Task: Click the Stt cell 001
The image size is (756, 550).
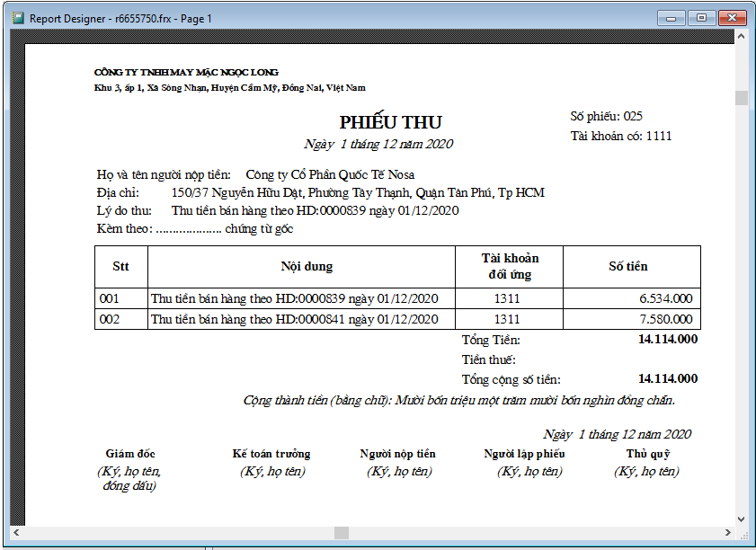Action: 110,299
